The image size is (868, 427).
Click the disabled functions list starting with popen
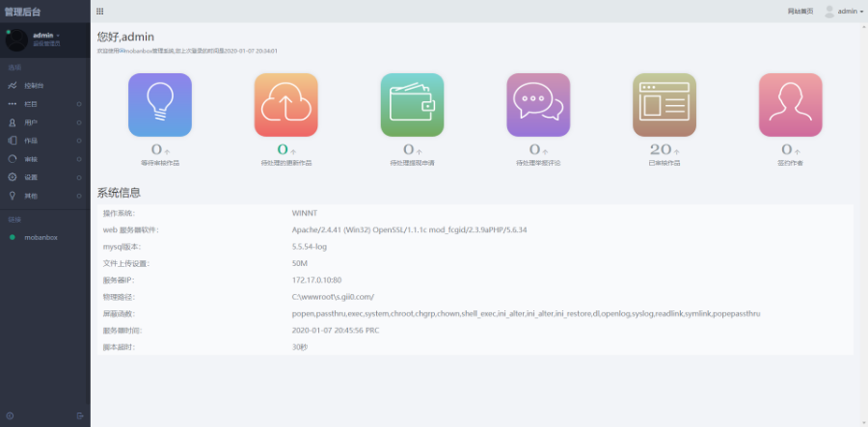click(526, 313)
